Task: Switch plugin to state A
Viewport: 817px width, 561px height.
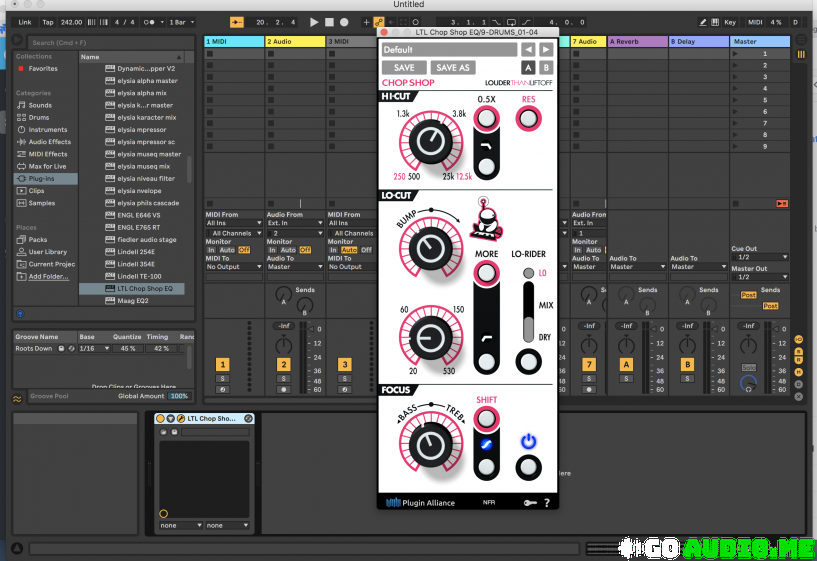Action: tap(528, 67)
